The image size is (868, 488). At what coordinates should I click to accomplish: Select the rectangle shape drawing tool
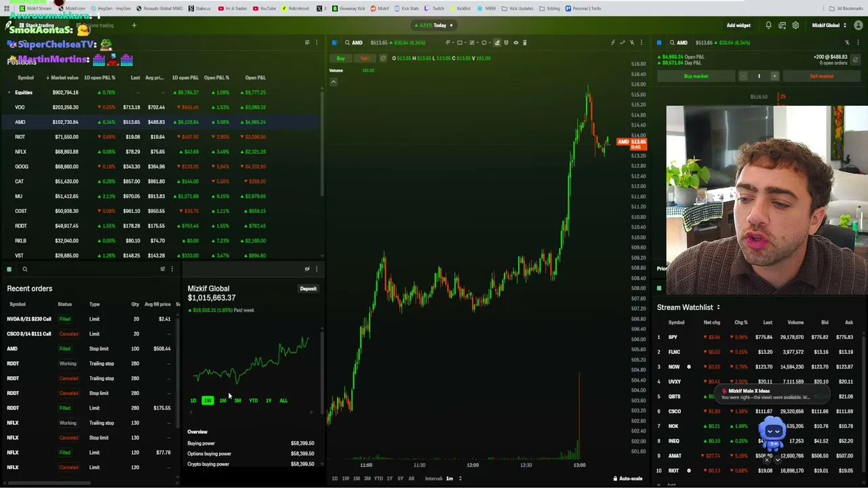[460, 43]
